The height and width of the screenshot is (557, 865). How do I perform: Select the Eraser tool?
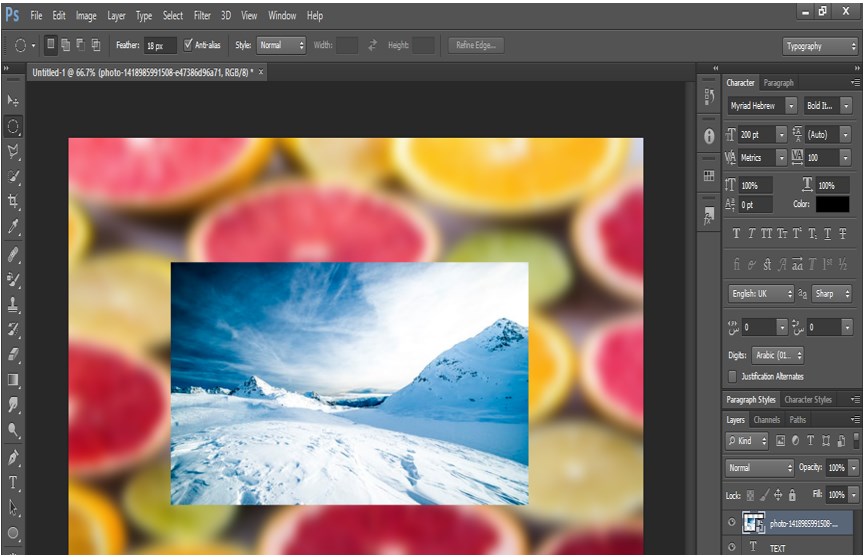point(13,354)
